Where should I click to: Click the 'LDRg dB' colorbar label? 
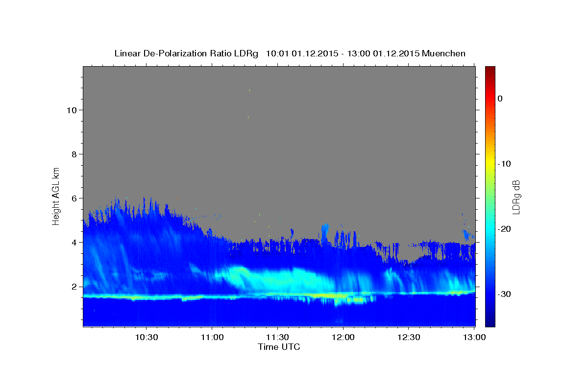516,196
